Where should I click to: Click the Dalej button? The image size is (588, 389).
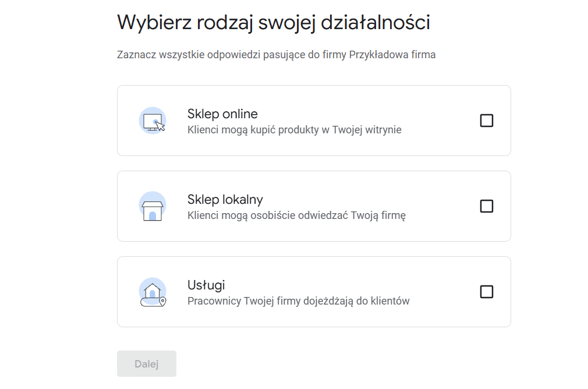coord(147,363)
